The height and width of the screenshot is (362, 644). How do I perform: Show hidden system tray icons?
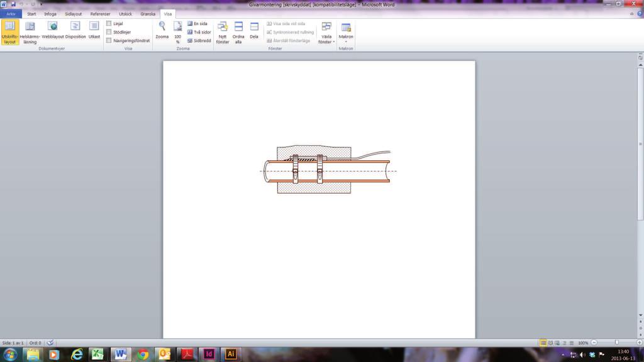[x=563, y=354]
